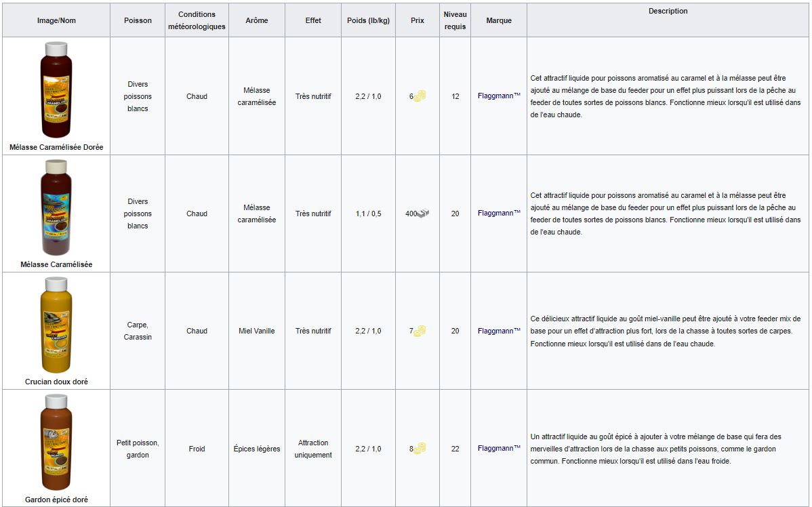Click the Crucian doux doré name caption
Image resolution: width=812 pixels, height=507 pixels.
tap(56, 382)
